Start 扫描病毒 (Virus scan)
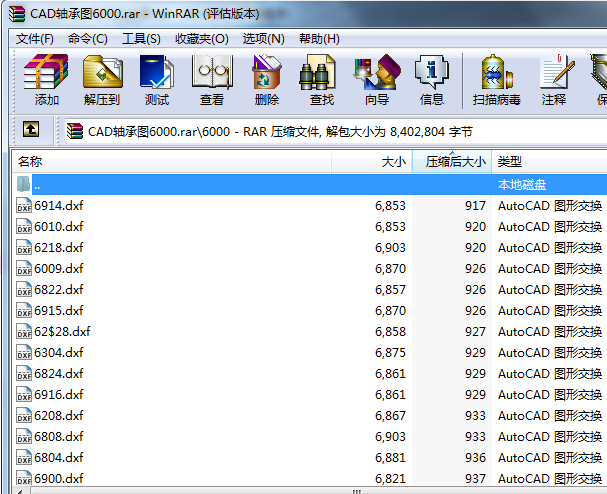 coord(496,80)
